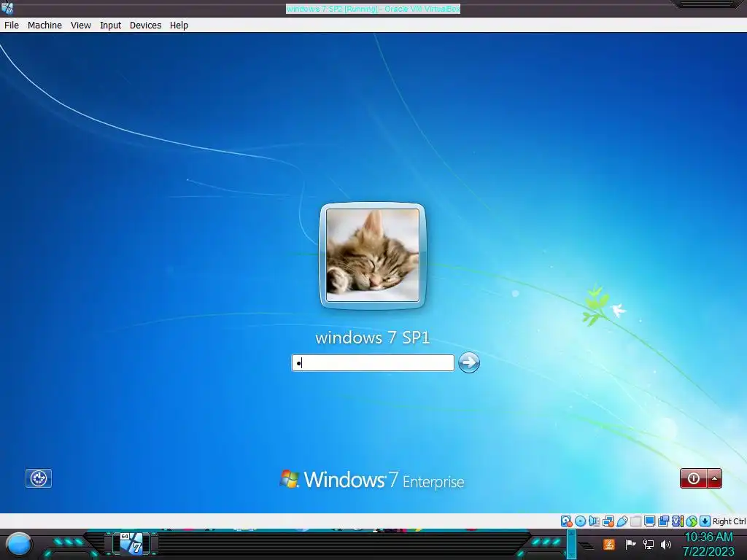Open the File menu
This screenshot has height=560, width=747.
(12, 26)
